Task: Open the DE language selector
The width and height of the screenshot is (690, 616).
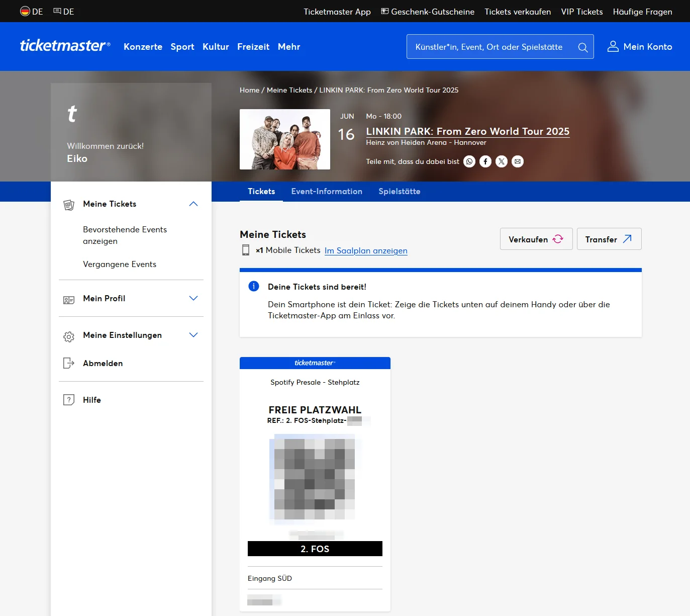Action: pos(64,12)
